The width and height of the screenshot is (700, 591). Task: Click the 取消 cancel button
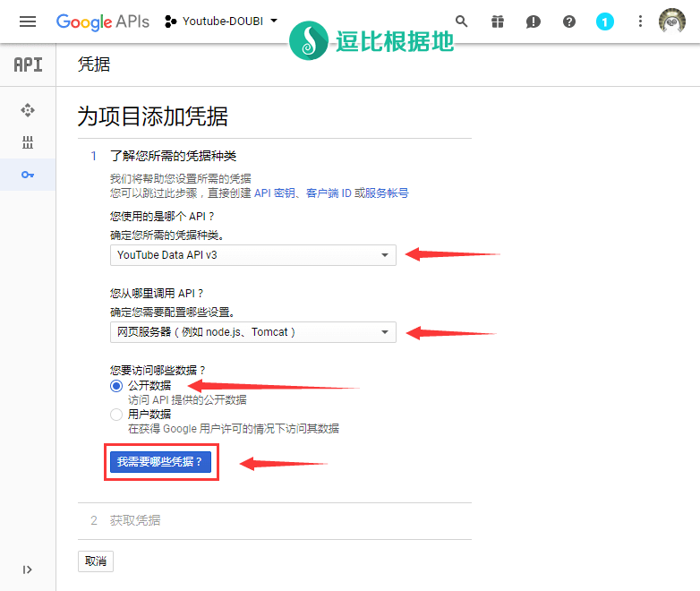pyautogui.click(x=96, y=561)
